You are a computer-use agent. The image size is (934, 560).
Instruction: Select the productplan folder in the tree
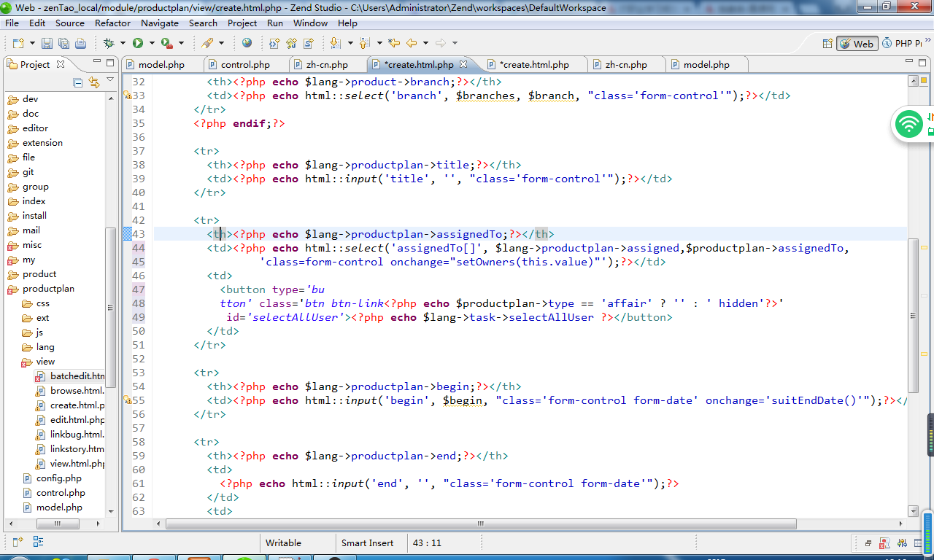point(48,289)
